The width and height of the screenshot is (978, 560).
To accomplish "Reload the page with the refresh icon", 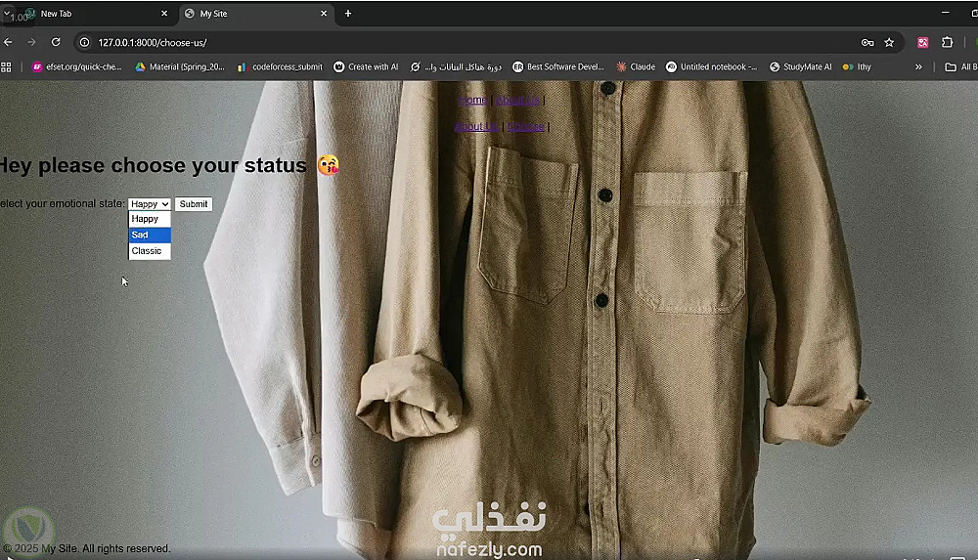I will point(56,42).
